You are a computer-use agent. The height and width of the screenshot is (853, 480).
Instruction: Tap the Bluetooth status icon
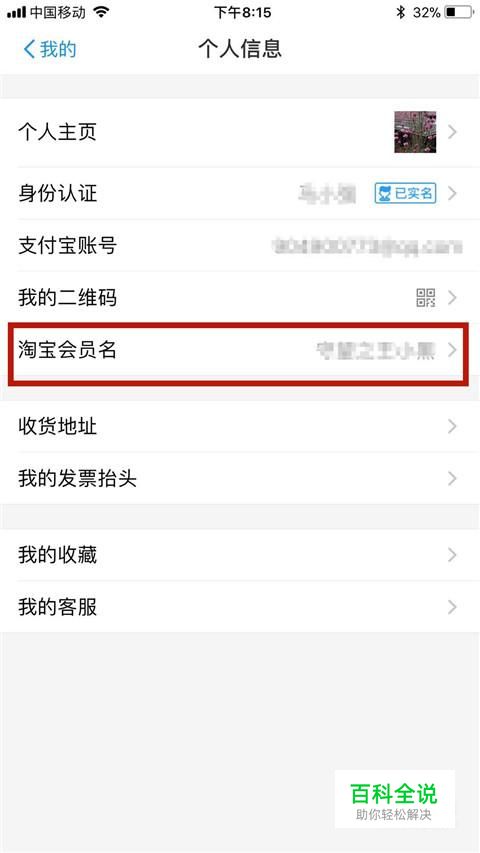coord(401,12)
